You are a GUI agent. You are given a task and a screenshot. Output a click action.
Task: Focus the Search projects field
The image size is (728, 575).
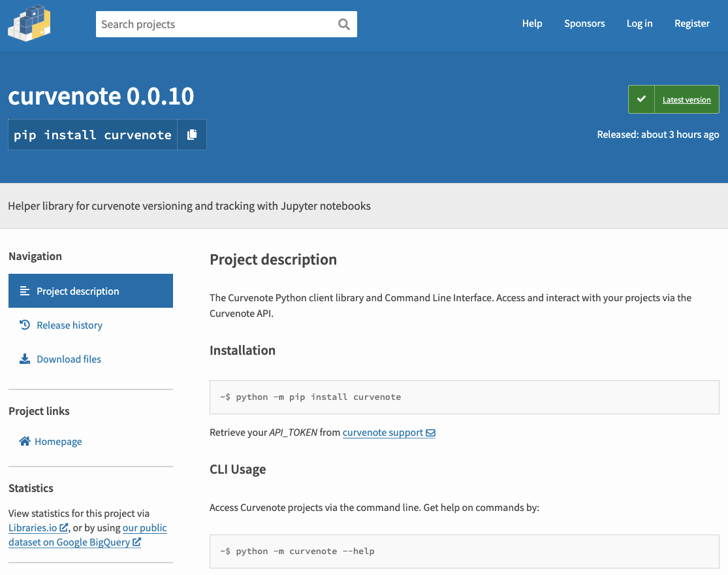(227, 24)
